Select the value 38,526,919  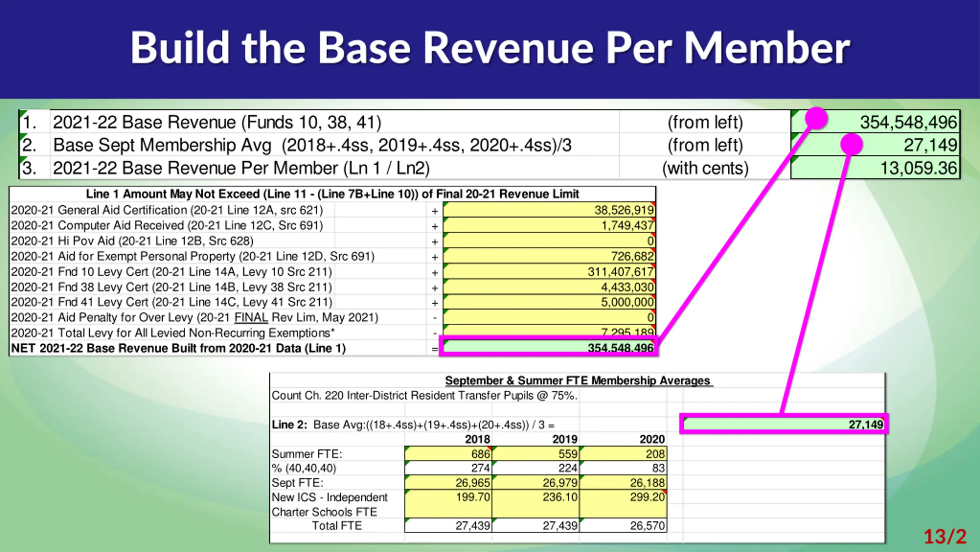click(x=624, y=210)
